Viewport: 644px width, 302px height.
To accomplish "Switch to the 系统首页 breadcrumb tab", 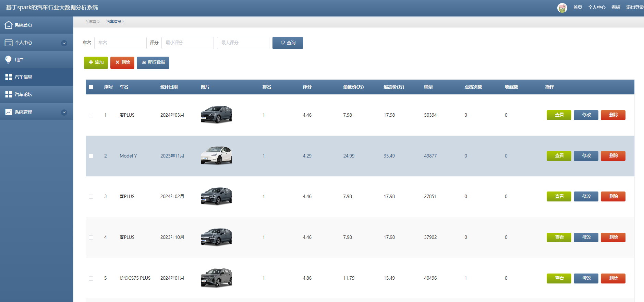I will (x=93, y=22).
